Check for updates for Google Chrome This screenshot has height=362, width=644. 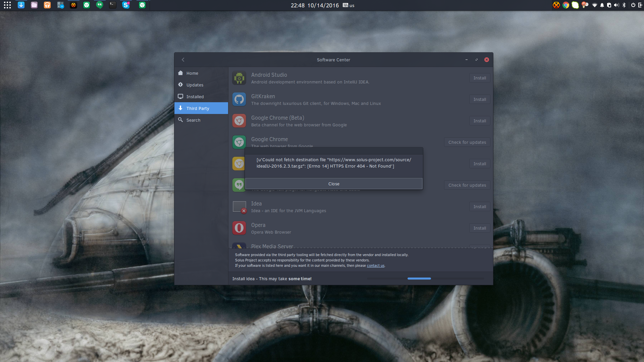coord(467,142)
